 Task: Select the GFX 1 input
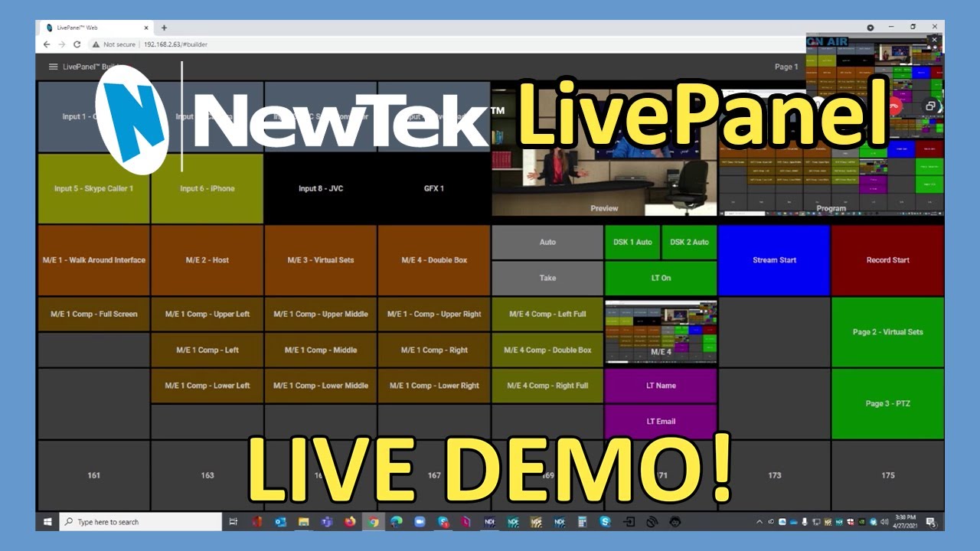434,188
